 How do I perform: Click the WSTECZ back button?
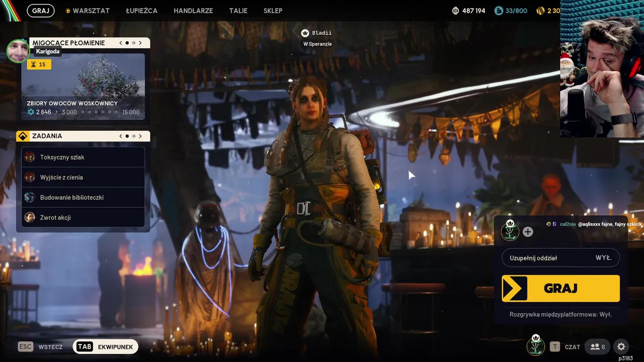pyautogui.click(x=41, y=347)
